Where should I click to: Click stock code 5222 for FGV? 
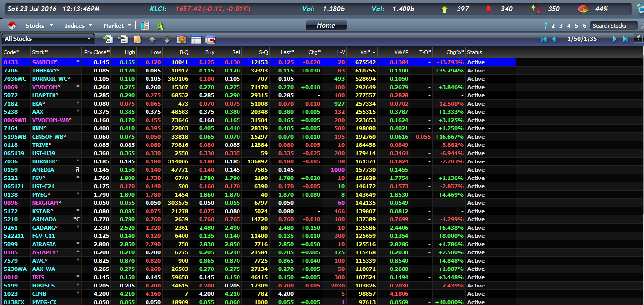[11, 178]
